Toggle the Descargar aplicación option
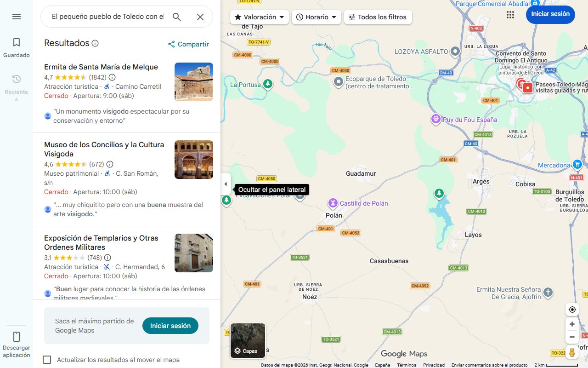The image size is (588, 368). coord(17,343)
